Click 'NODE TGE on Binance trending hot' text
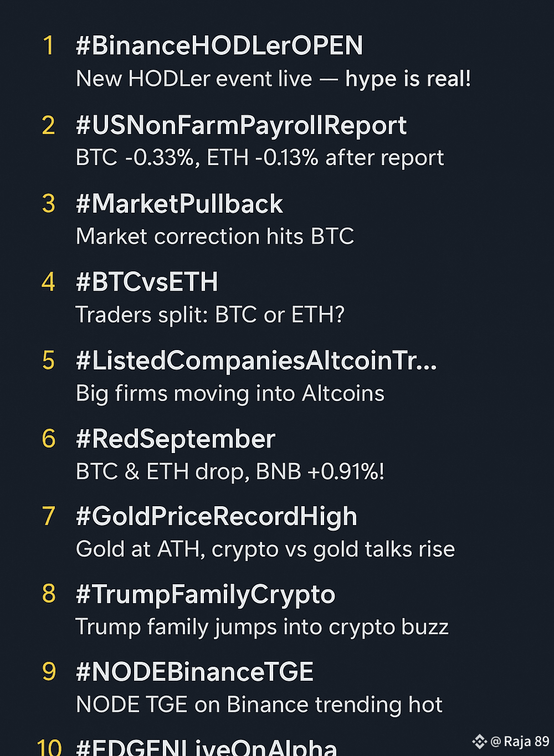Viewport: 554px width, 756px height. tap(259, 704)
